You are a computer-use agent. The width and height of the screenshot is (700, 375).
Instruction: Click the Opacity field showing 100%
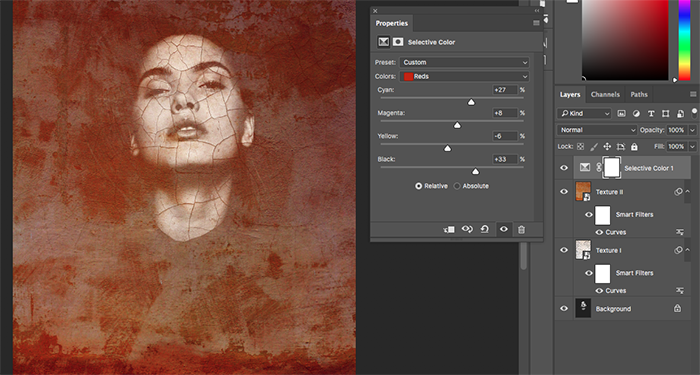pyautogui.click(x=677, y=130)
